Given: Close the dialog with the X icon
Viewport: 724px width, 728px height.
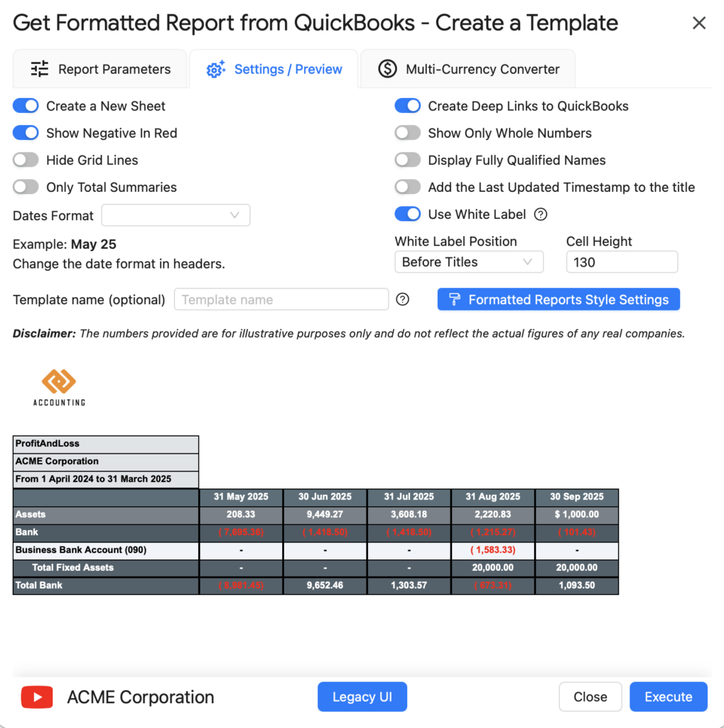Looking at the screenshot, I should [699, 23].
